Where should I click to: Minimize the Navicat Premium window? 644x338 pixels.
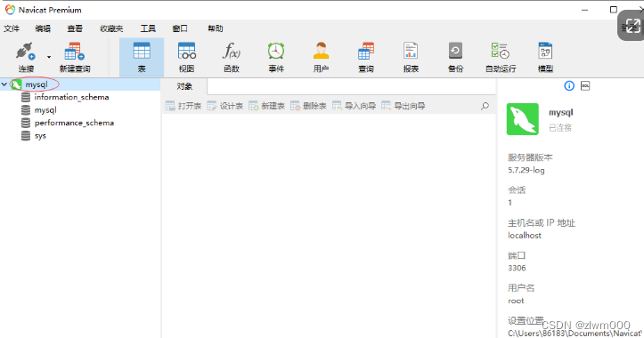585,10
